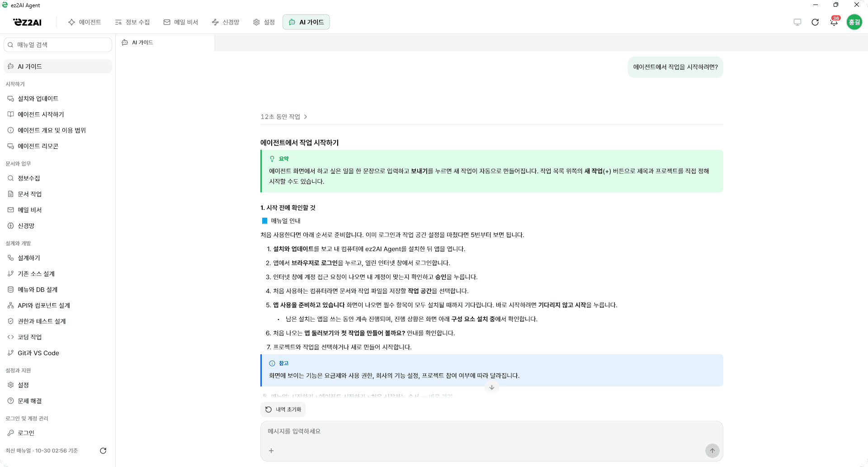The image size is (868, 467).
Task: Jump to bottom with the down-arrow button
Action: [492, 387]
